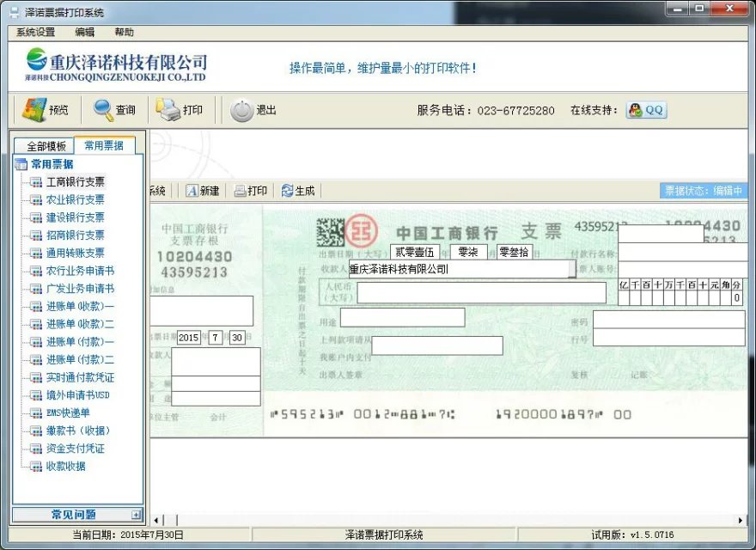
Task: Select the 广发业务申请书 template icon
Action: point(36,289)
